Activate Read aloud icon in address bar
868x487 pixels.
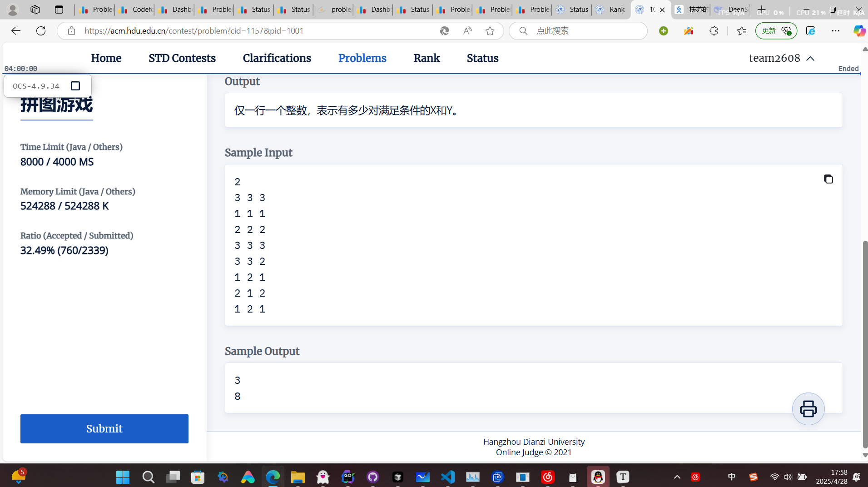[x=467, y=31]
